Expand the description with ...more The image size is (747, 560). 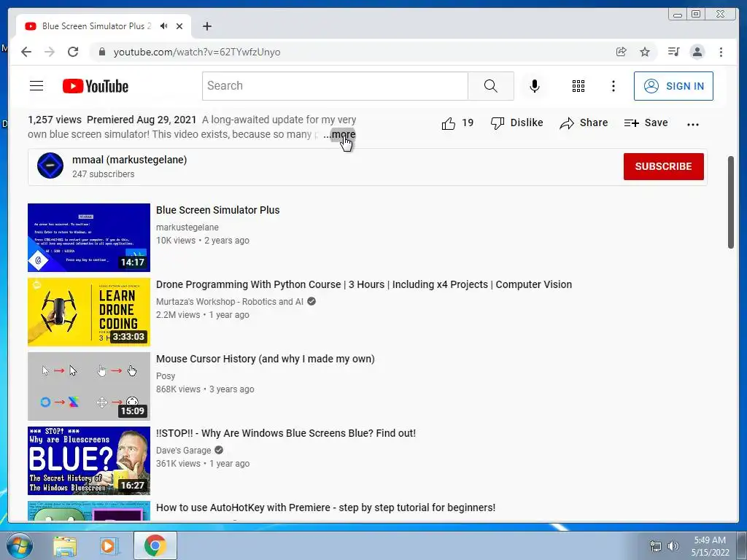point(339,134)
